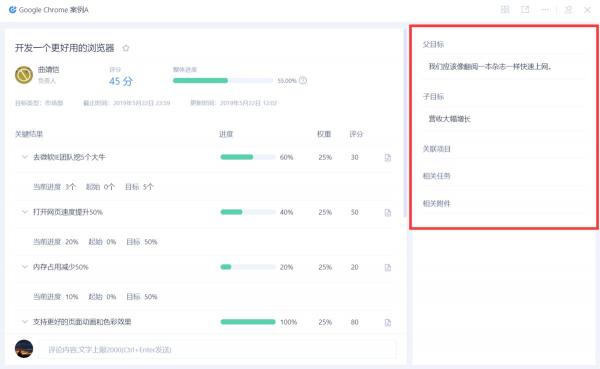Open note icon for 打开网页速度提升50% row

[388, 212]
